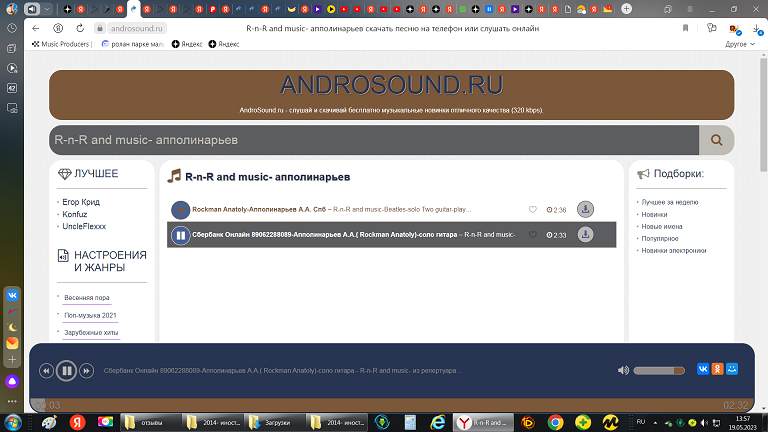The height and width of the screenshot is (432, 768).
Task: Like the Rockman Anatoly track heart icon
Action: (x=532, y=210)
